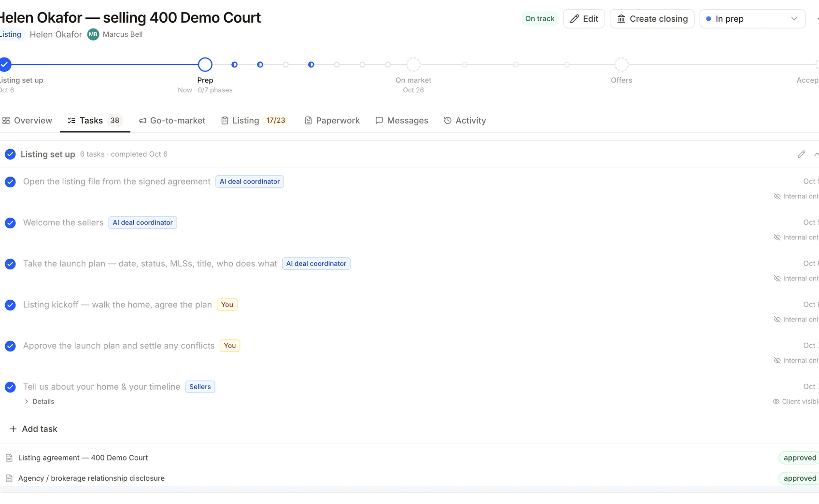Click the Helen Okafor name under the title
This screenshot has width=819, height=504.
click(56, 34)
